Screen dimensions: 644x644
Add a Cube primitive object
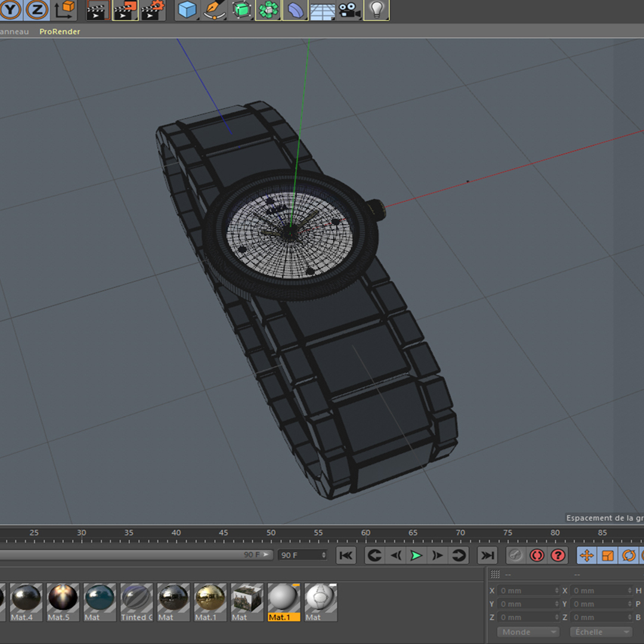(x=187, y=10)
